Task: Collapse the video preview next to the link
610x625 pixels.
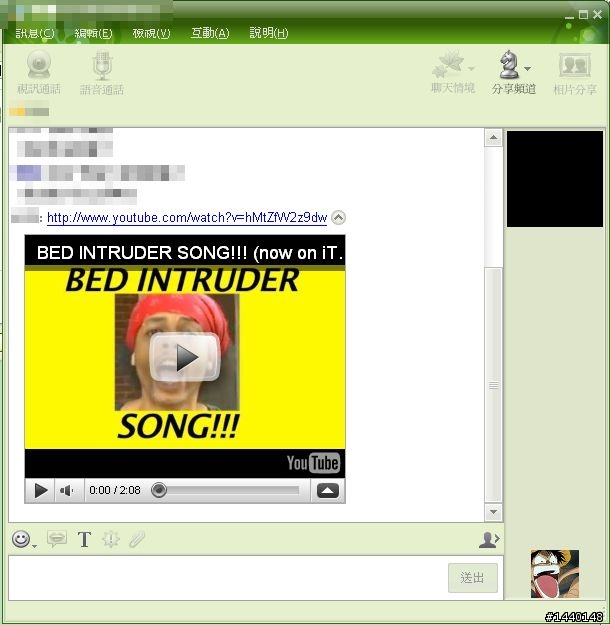Action: point(338,218)
